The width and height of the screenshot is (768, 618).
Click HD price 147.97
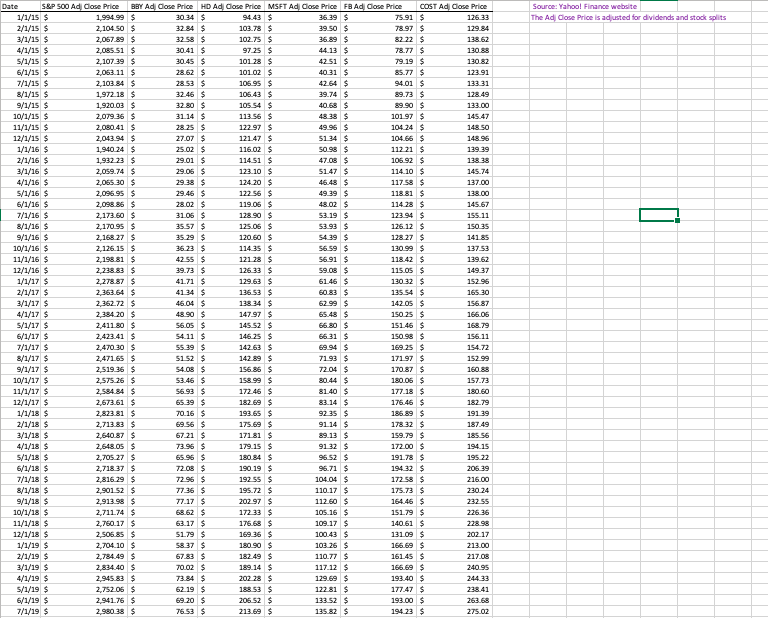click(231, 314)
